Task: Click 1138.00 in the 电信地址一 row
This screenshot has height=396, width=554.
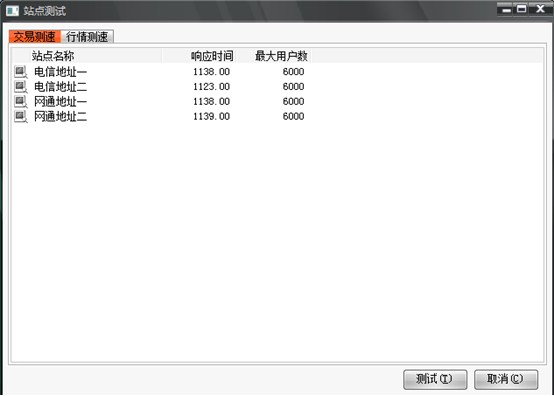Action: (x=211, y=72)
